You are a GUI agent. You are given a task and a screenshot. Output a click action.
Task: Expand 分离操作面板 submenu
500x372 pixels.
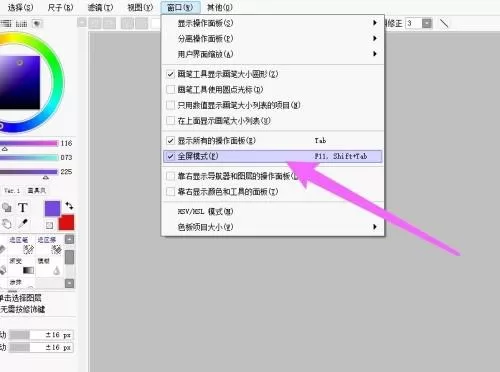[272, 38]
